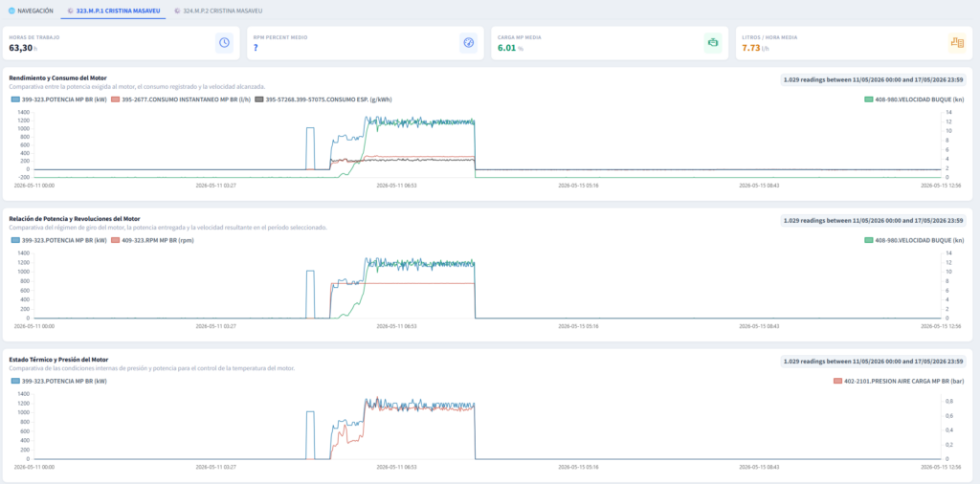Image resolution: width=980 pixels, height=484 pixels.
Task: Toggle POTENCIA MP BR series in Rendimiento y Consumo chart
Action: coord(58,99)
